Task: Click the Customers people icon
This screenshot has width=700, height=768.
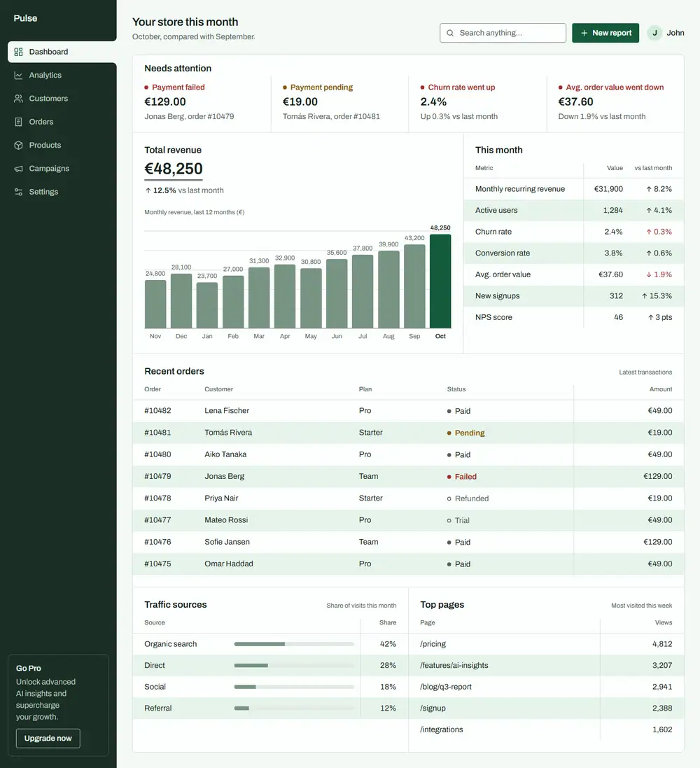Action: pyautogui.click(x=19, y=99)
